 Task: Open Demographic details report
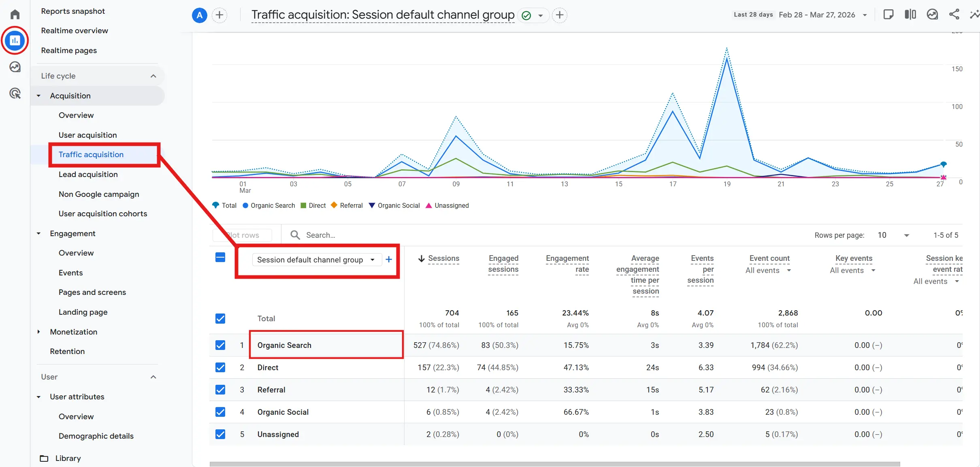(x=96, y=436)
